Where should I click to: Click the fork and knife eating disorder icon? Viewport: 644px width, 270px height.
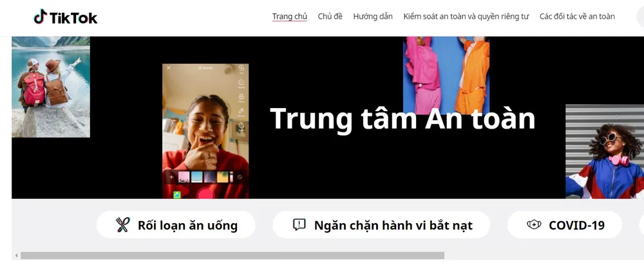(122, 225)
